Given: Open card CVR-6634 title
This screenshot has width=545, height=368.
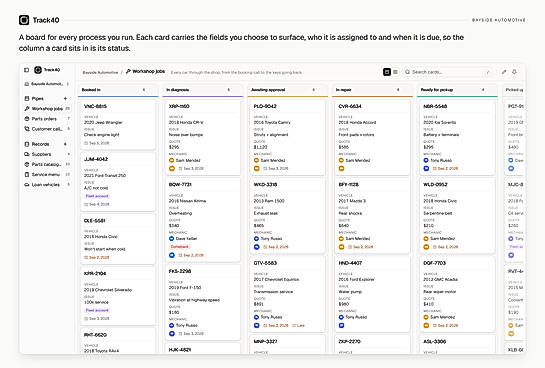Looking at the screenshot, I should [x=350, y=106].
